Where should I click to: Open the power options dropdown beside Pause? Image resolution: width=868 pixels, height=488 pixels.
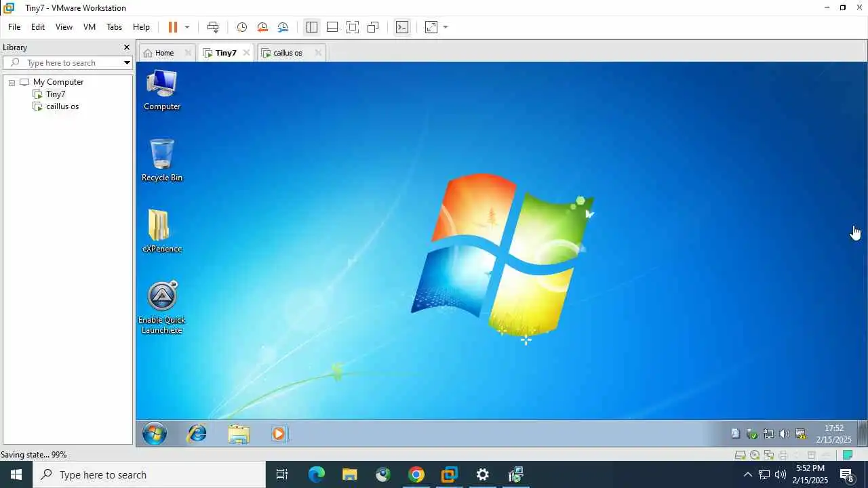click(x=187, y=27)
